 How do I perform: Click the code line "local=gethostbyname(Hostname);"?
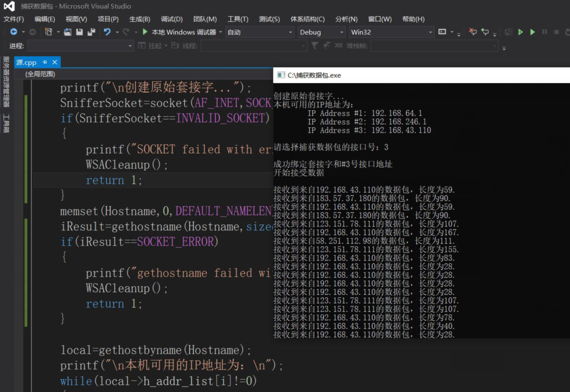pos(155,350)
